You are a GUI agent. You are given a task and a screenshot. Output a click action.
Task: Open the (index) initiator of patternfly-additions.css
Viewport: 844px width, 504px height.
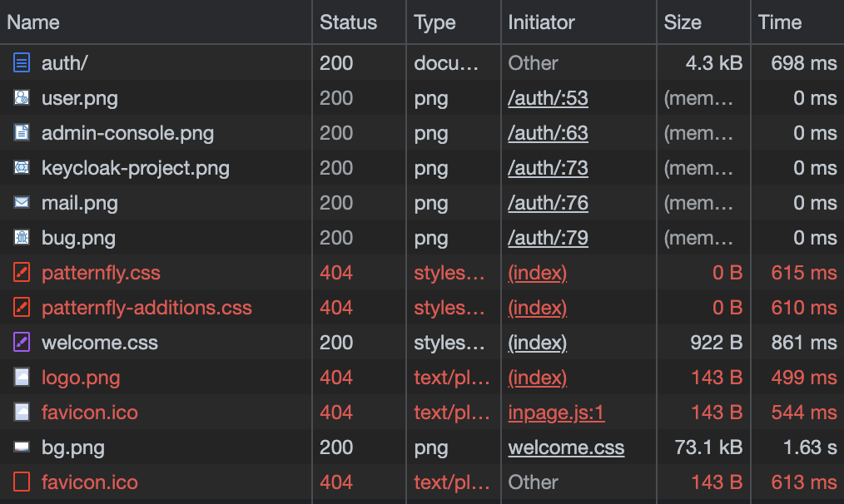(538, 308)
